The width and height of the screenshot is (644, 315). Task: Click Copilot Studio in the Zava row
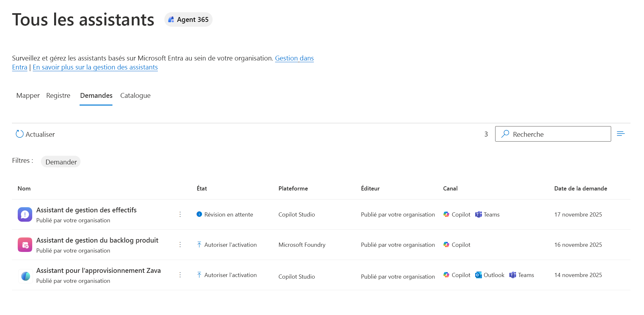click(297, 277)
